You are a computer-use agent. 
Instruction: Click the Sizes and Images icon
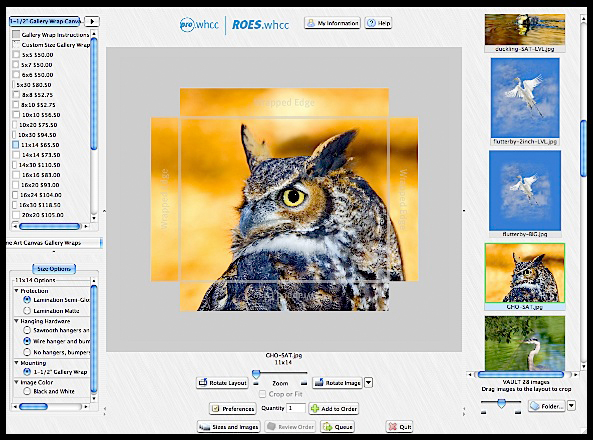tap(205, 427)
